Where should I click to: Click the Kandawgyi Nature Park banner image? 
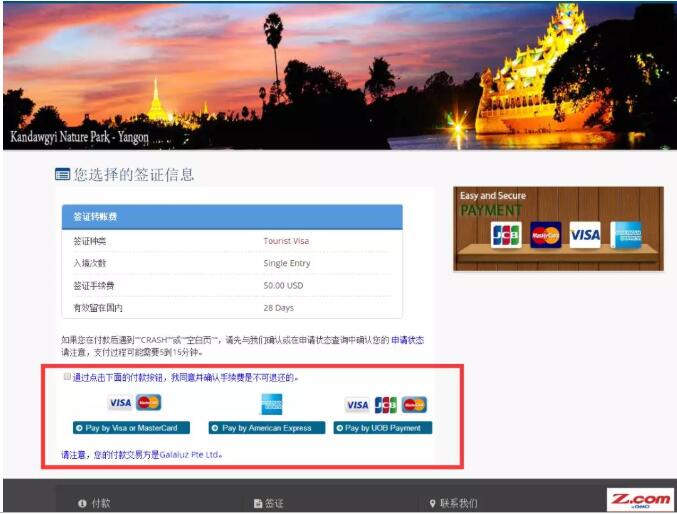point(338,75)
